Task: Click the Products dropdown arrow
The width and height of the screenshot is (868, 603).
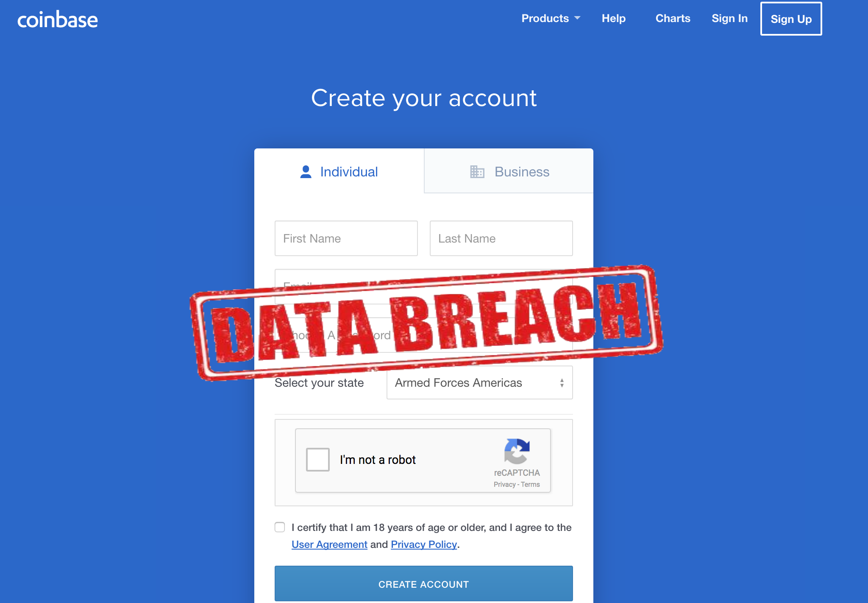Action: (577, 18)
